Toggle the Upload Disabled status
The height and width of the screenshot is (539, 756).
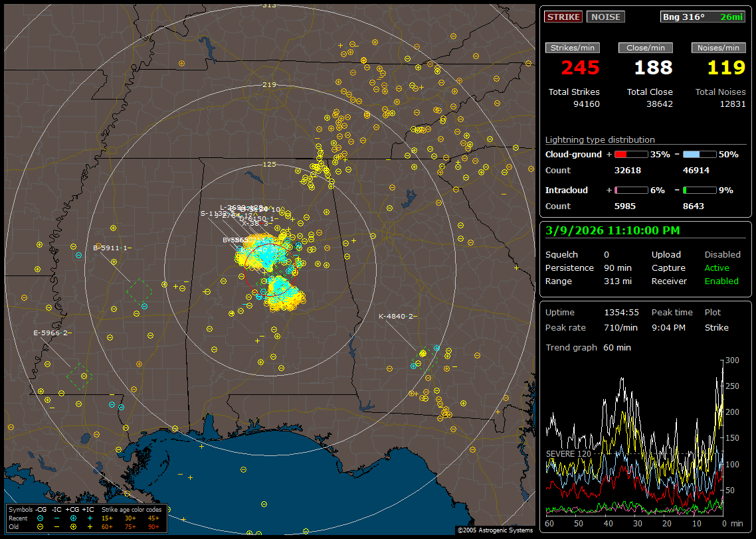coord(722,255)
